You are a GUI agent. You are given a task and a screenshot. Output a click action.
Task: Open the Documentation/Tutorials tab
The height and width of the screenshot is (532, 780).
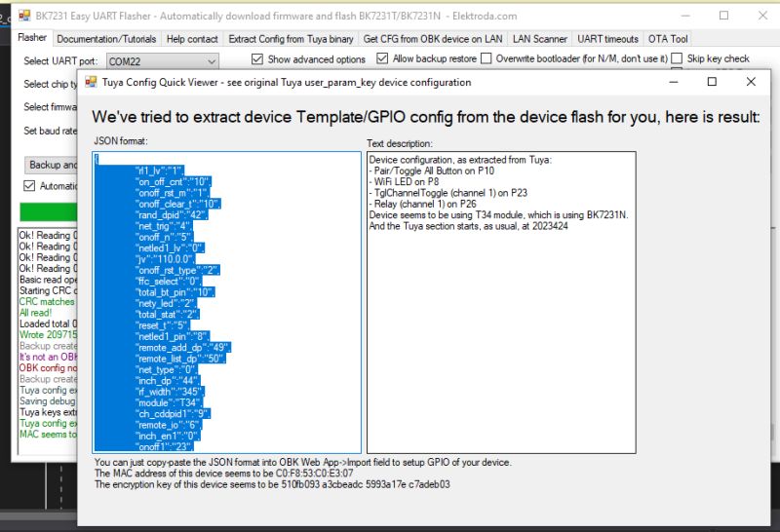(106, 39)
